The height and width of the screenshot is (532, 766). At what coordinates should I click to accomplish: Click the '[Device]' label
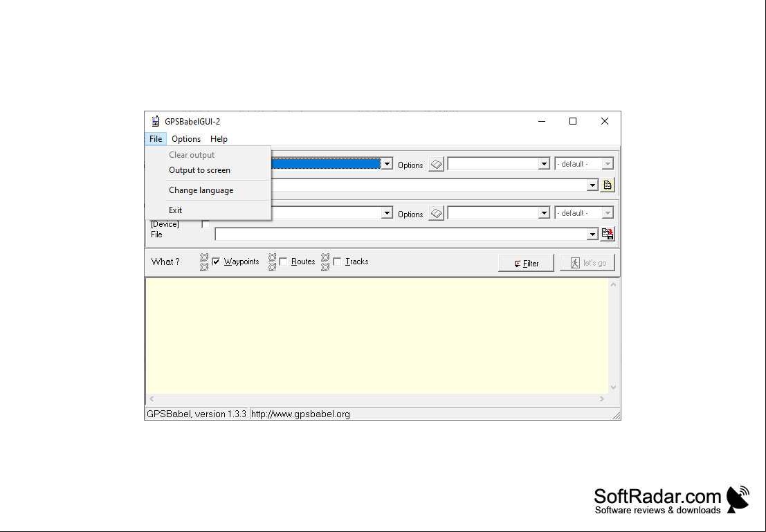click(165, 224)
